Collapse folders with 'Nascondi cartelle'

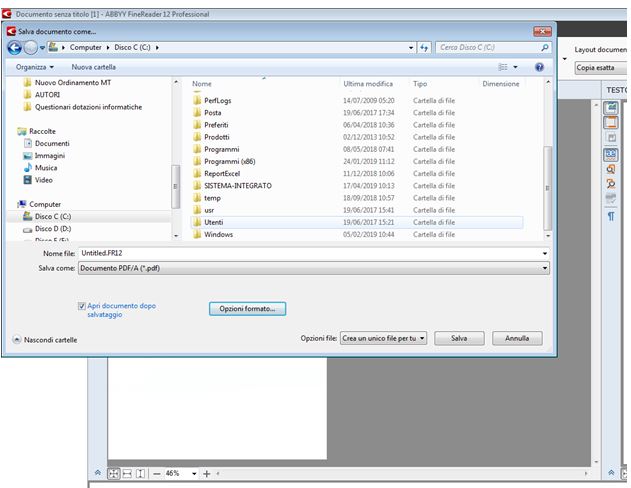pos(45,340)
